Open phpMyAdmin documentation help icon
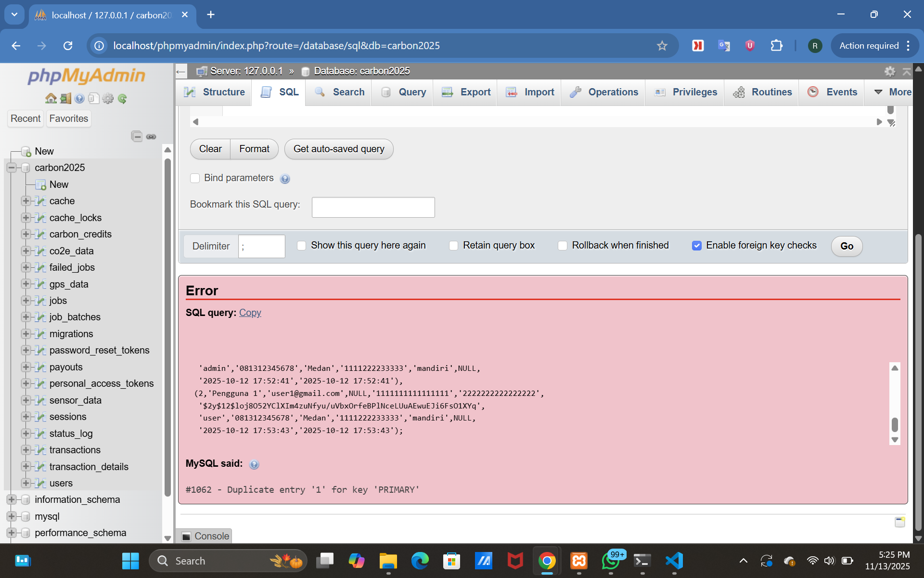 [79, 99]
